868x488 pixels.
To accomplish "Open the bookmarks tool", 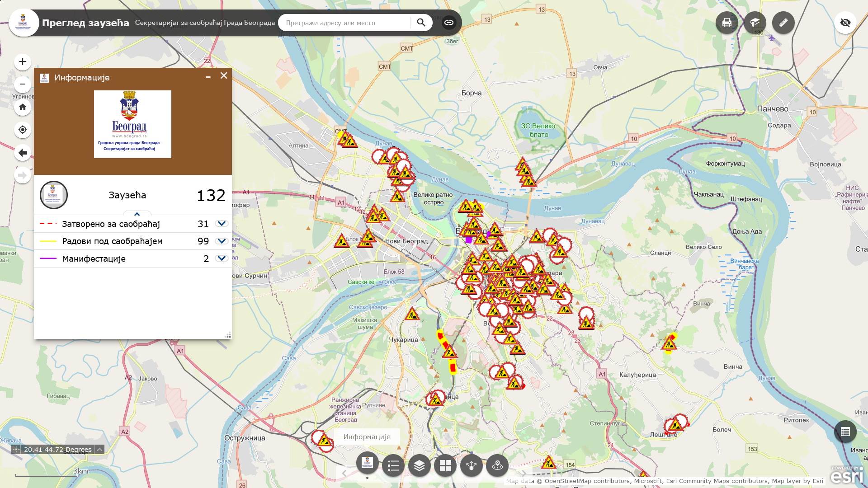I will [x=755, y=22].
